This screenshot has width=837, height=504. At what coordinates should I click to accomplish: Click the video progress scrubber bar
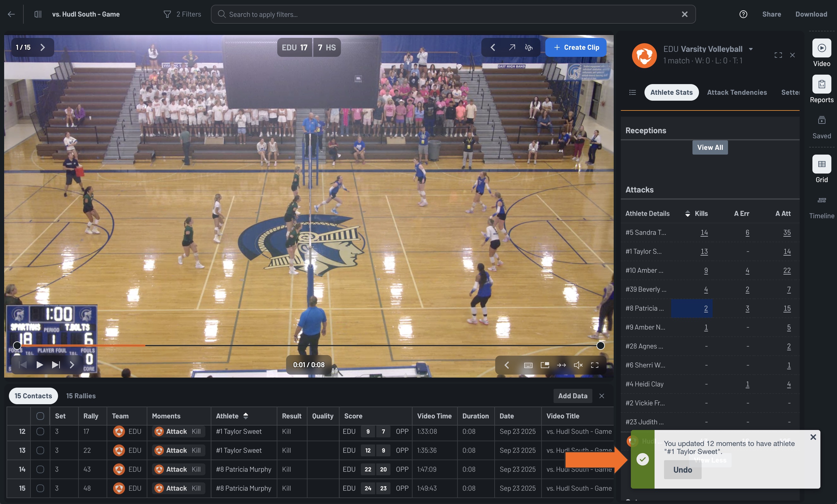point(308,345)
